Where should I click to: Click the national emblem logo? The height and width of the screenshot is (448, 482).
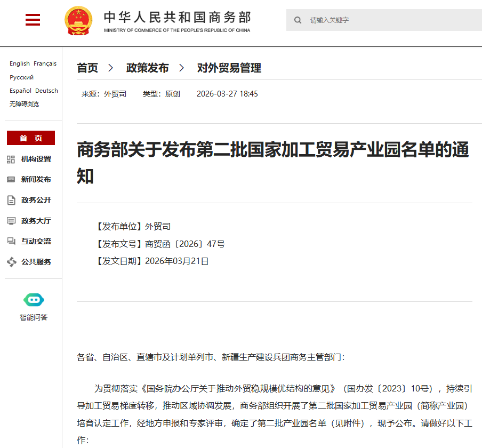click(78, 21)
